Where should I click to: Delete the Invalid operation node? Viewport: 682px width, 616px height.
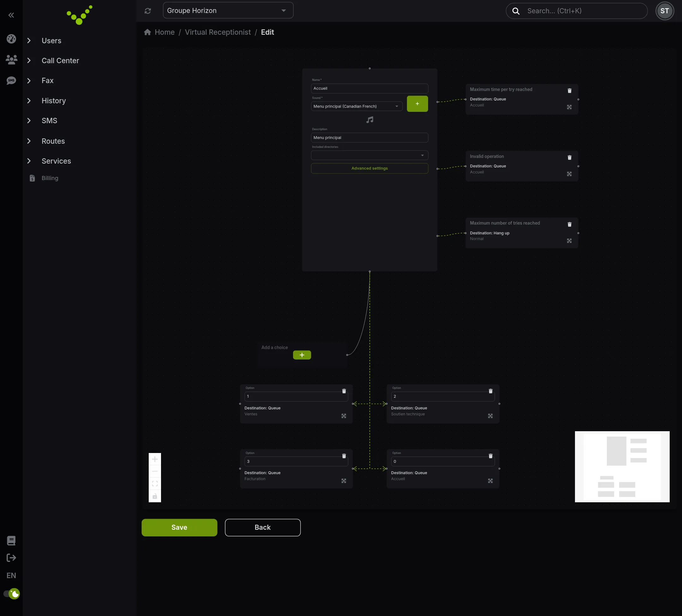click(x=569, y=158)
